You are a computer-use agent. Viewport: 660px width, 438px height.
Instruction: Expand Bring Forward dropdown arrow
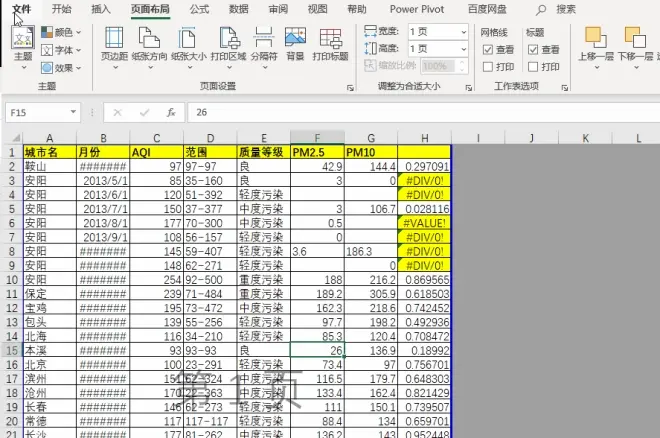coord(596,67)
